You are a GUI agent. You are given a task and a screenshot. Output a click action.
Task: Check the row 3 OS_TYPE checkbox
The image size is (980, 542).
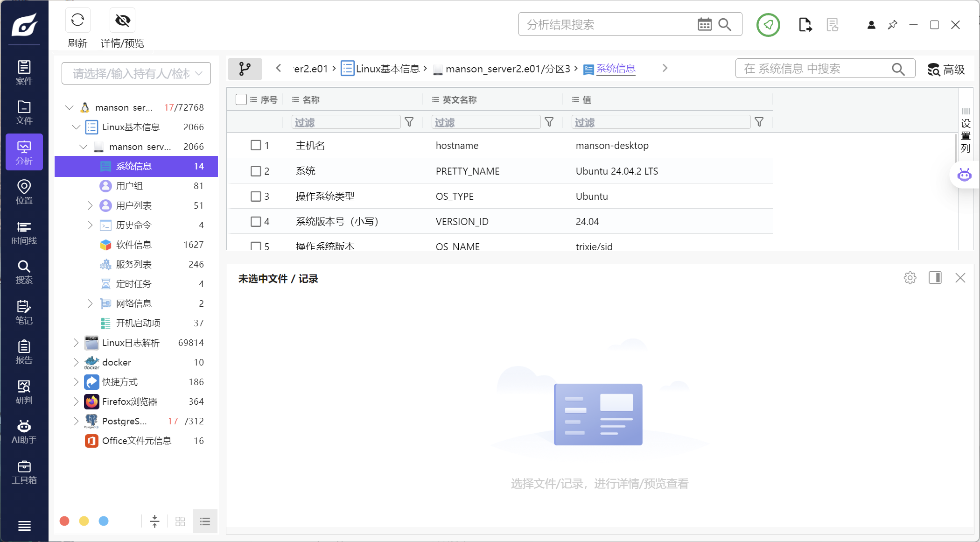click(256, 196)
